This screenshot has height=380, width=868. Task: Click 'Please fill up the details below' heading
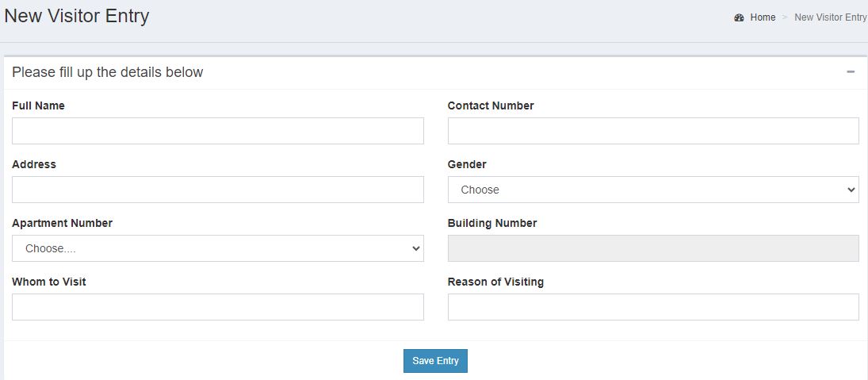[x=107, y=72]
